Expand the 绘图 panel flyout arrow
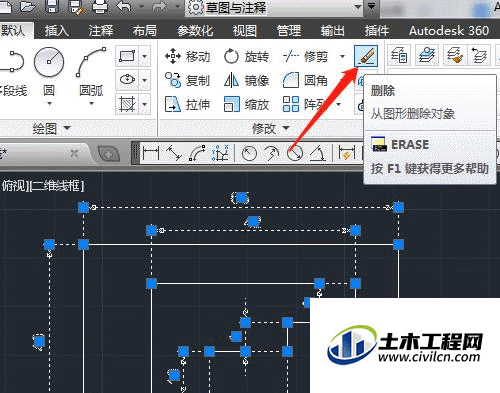The image size is (500, 393). (x=67, y=128)
